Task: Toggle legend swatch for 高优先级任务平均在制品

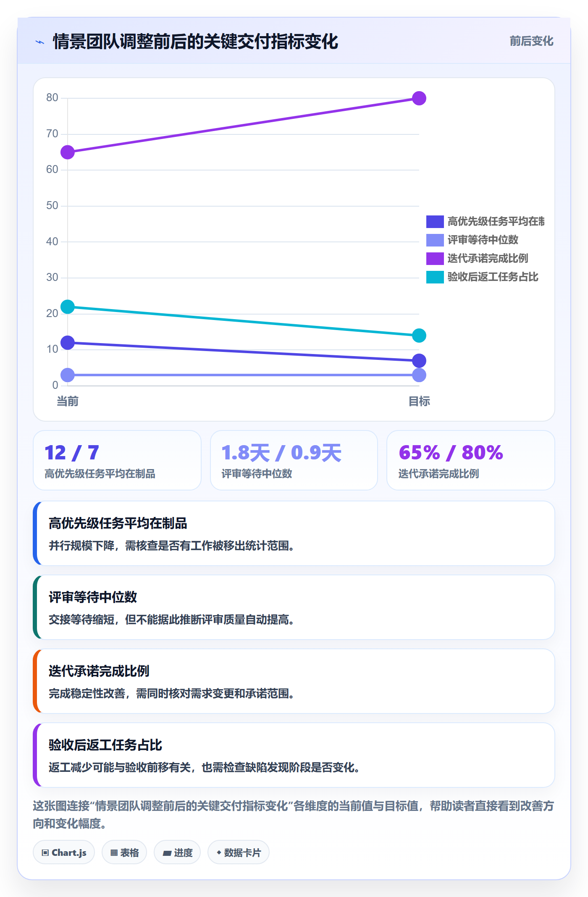Action: (x=435, y=221)
